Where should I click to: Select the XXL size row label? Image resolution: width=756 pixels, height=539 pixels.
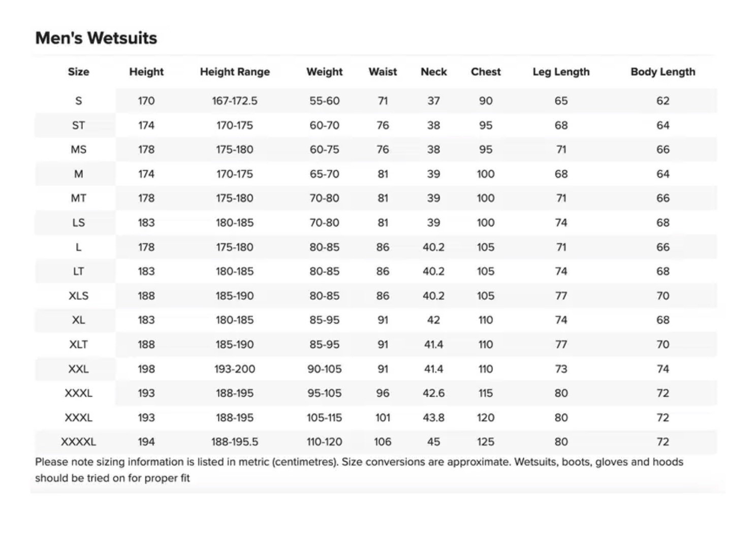[x=78, y=369]
